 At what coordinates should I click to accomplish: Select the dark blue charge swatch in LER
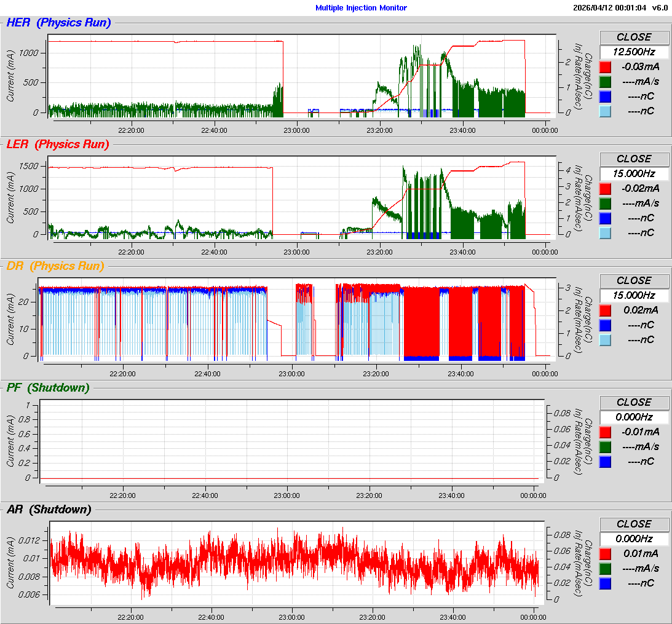click(x=605, y=218)
